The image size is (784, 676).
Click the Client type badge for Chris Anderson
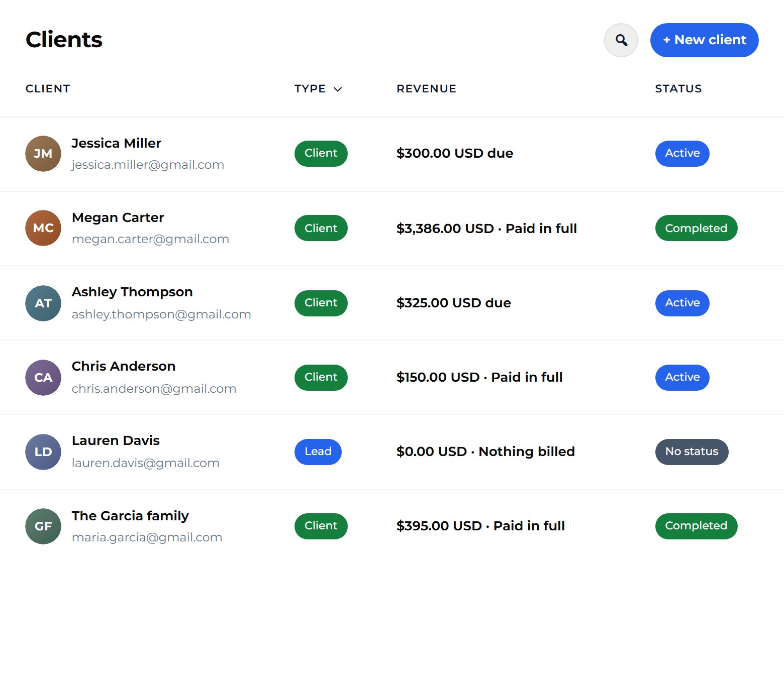pos(321,378)
